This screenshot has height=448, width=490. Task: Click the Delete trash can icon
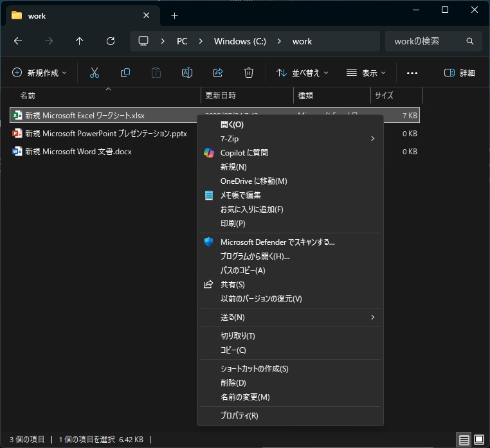[249, 73]
